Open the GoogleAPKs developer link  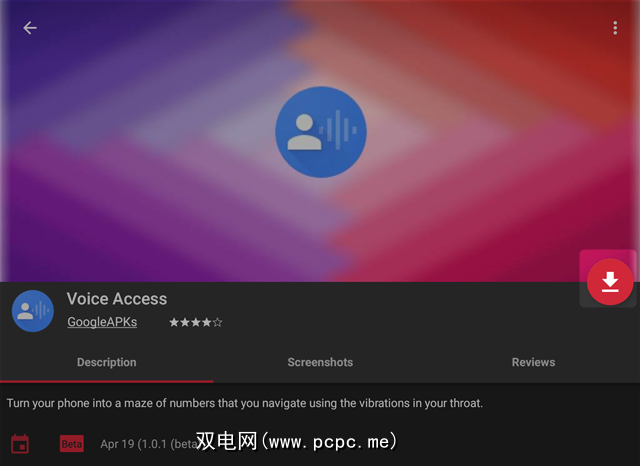102,322
